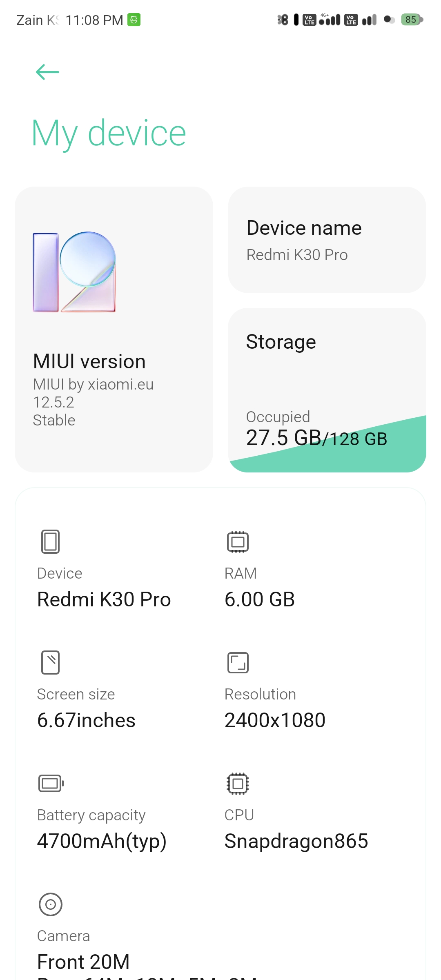This screenshot has width=441, height=980.
Task: Tap the MIUI 12 logo
Action: pyautogui.click(x=74, y=272)
